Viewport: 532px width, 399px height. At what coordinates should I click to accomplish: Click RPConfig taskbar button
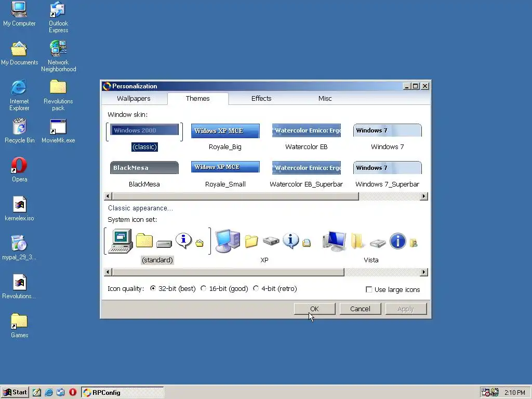pos(123,393)
